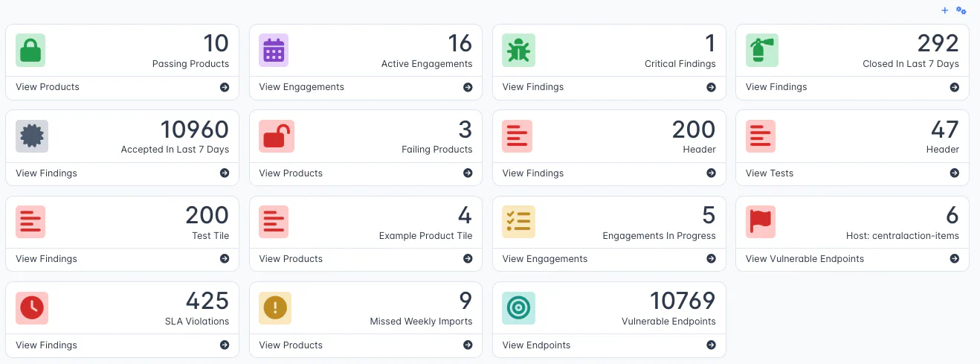This screenshot has width=980, height=364.
Task: Open dashboard settings gears icon
Action: (961, 10)
